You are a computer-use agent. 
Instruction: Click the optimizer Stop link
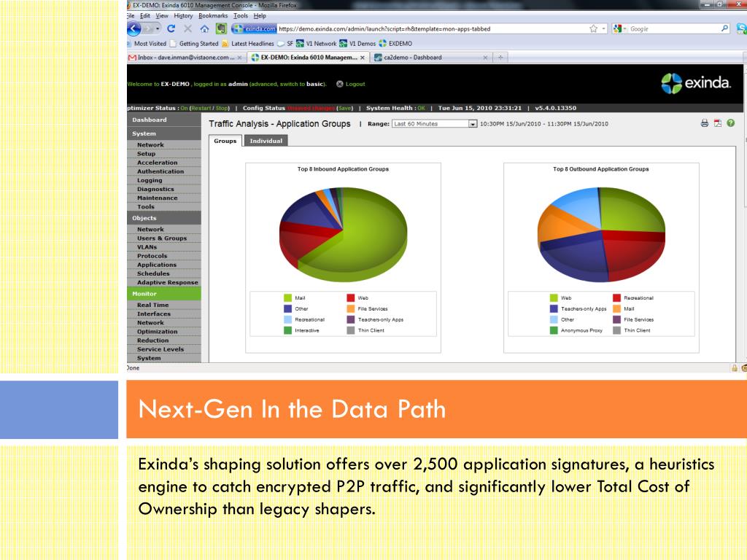tap(222, 108)
